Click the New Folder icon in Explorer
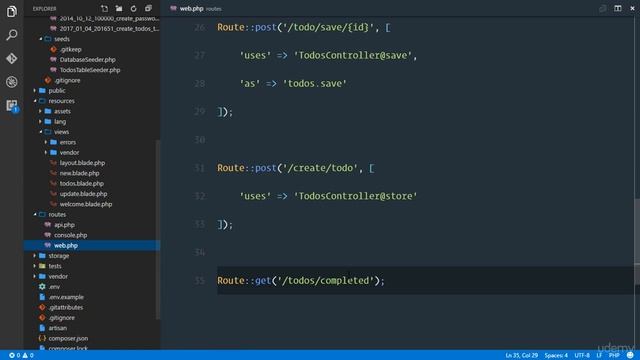 (119, 9)
